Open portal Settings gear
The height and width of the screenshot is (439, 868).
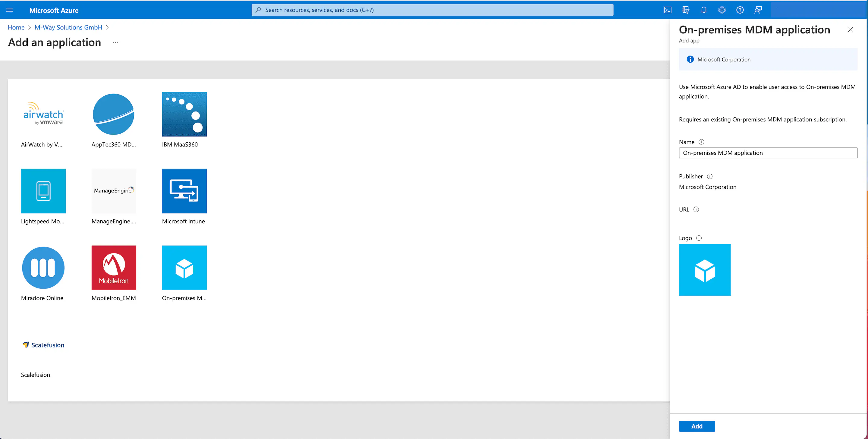click(x=722, y=10)
